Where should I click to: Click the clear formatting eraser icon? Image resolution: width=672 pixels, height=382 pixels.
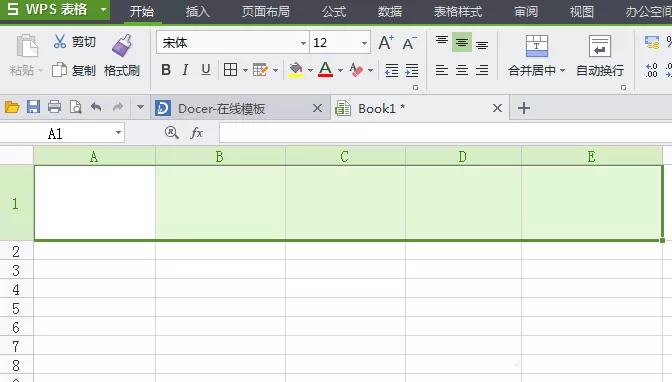click(x=356, y=69)
